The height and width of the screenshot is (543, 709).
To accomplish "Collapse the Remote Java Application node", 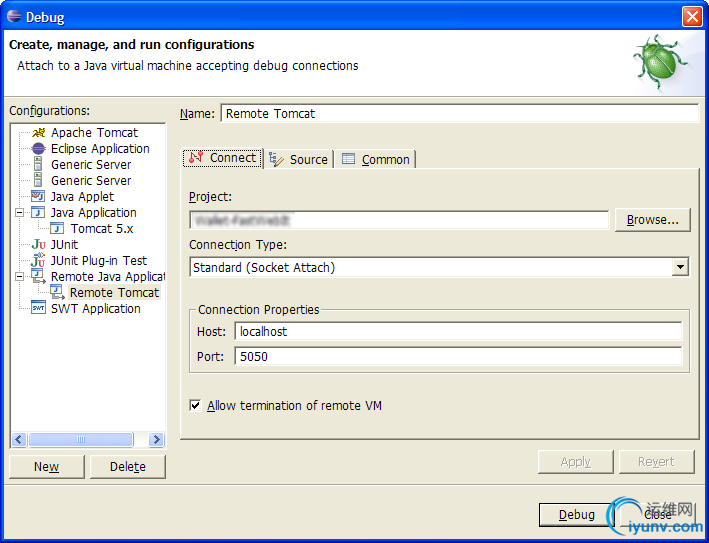I will 19,276.
